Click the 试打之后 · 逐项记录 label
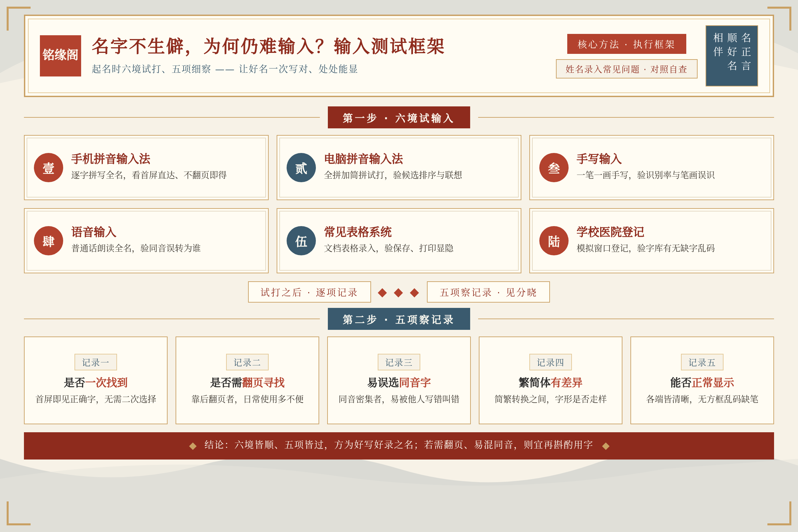Screen dimensions: 798x532 click(309, 292)
